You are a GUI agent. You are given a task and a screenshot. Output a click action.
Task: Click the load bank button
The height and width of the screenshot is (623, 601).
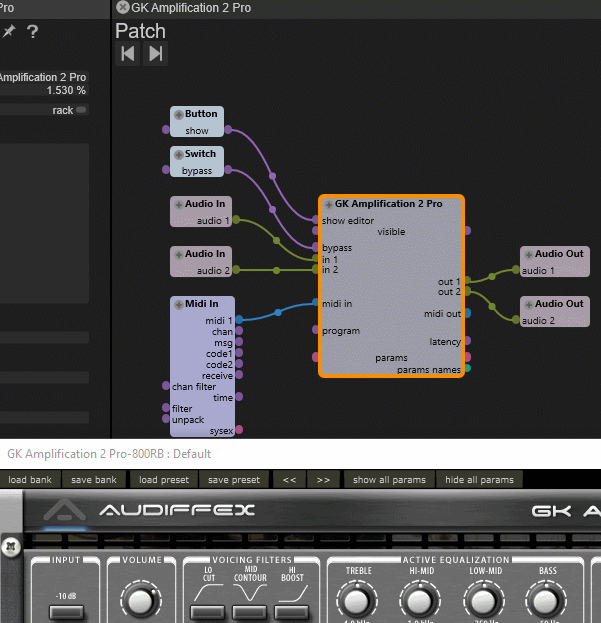pos(30,480)
